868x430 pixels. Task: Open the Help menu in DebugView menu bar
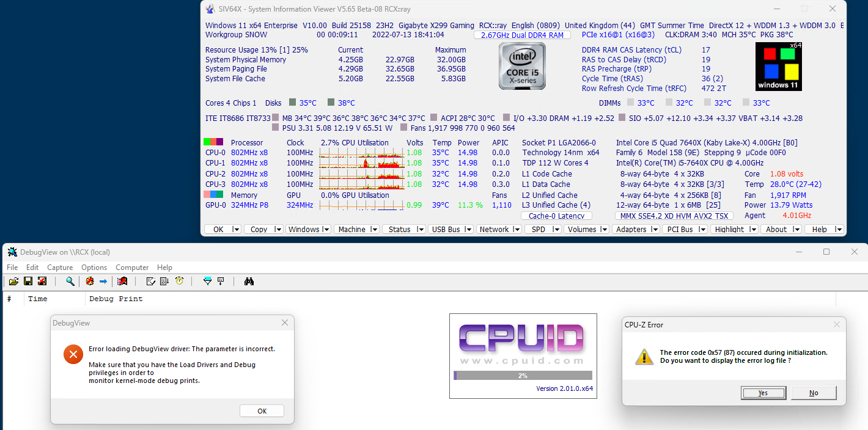tap(164, 268)
